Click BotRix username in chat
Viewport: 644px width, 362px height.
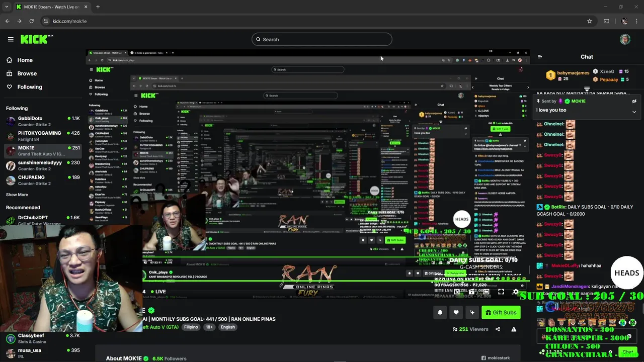pyautogui.click(x=559, y=207)
